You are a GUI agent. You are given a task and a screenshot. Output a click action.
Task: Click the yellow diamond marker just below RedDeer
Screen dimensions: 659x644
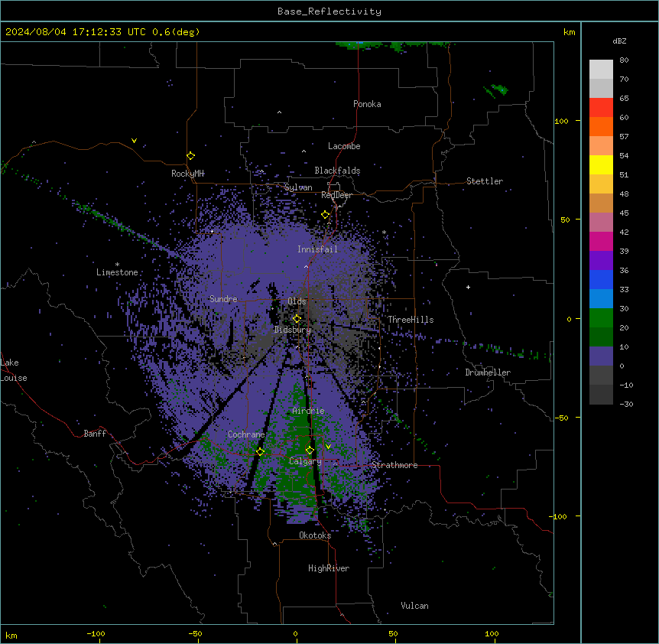point(326,215)
